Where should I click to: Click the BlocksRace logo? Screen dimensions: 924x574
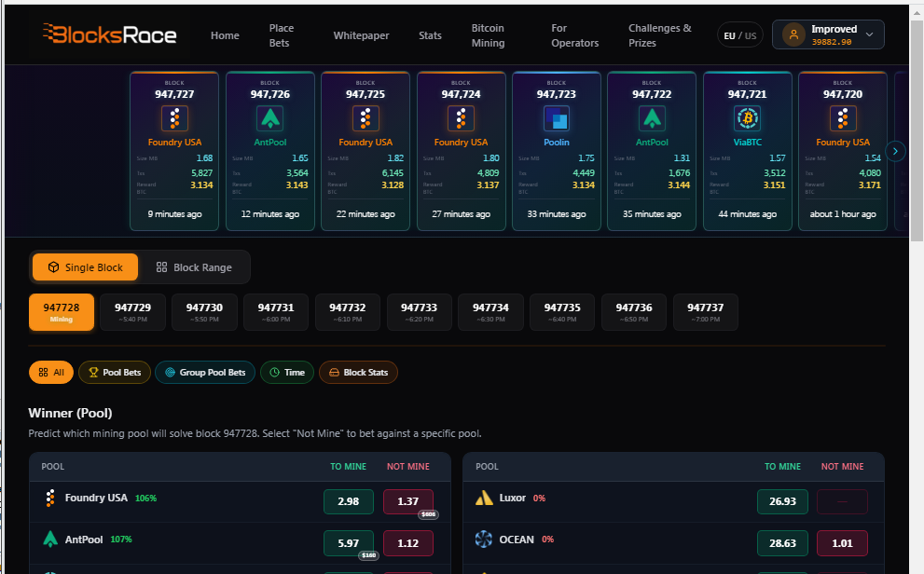[110, 34]
